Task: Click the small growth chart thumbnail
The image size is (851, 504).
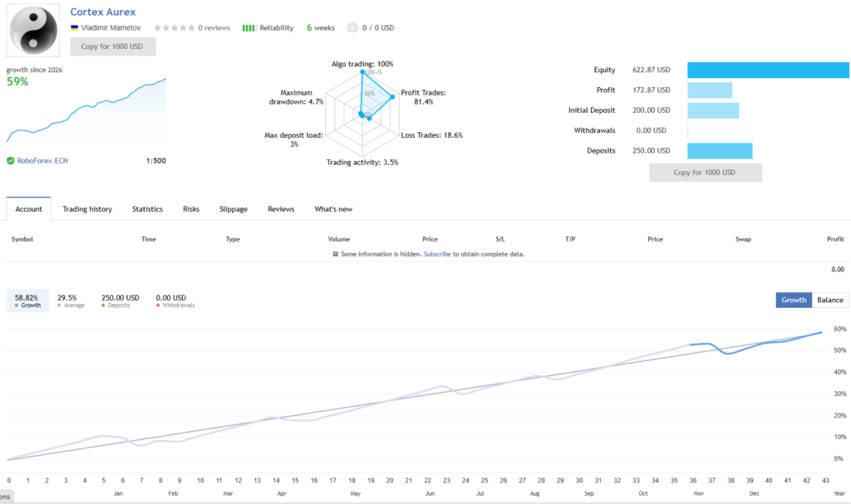Action: coord(86,109)
